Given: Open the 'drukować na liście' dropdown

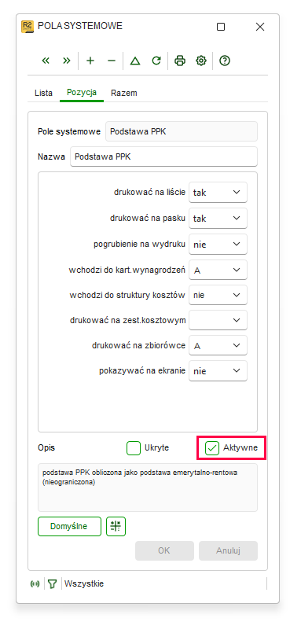Looking at the screenshot, I should click(x=218, y=192).
